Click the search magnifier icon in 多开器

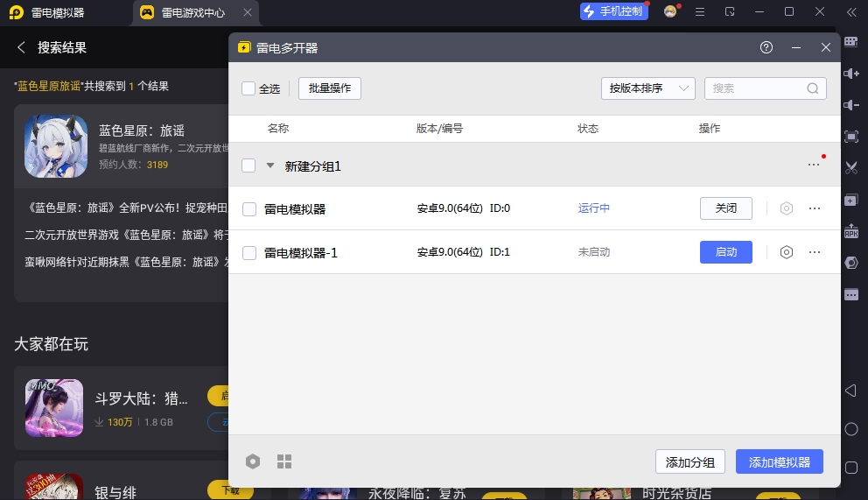click(812, 88)
